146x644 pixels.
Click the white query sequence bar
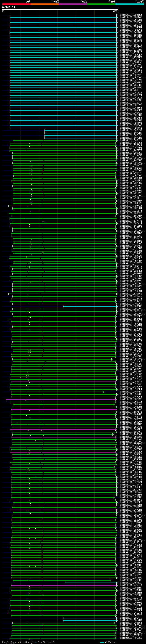[60, 9]
